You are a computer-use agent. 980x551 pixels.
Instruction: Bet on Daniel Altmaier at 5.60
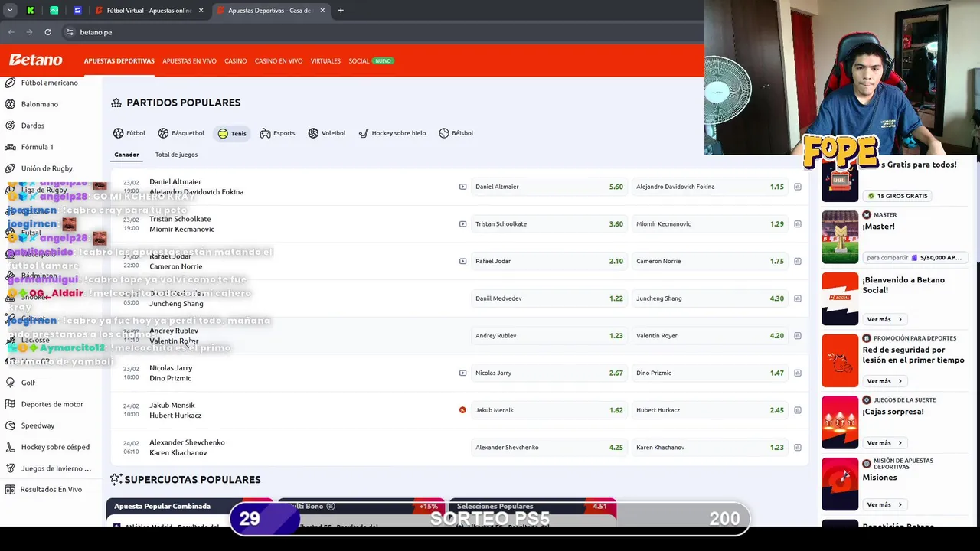[x=549, y=187]
